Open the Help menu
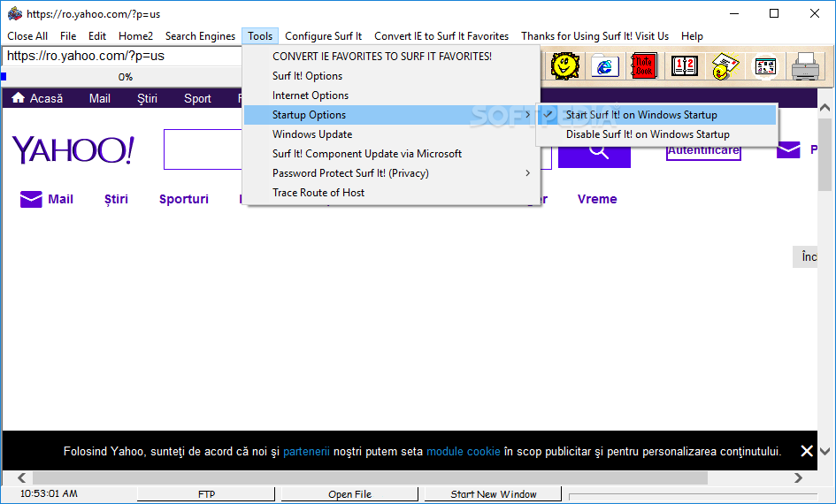836x504 pixels. pyautogui.click(x=692, y=36)
